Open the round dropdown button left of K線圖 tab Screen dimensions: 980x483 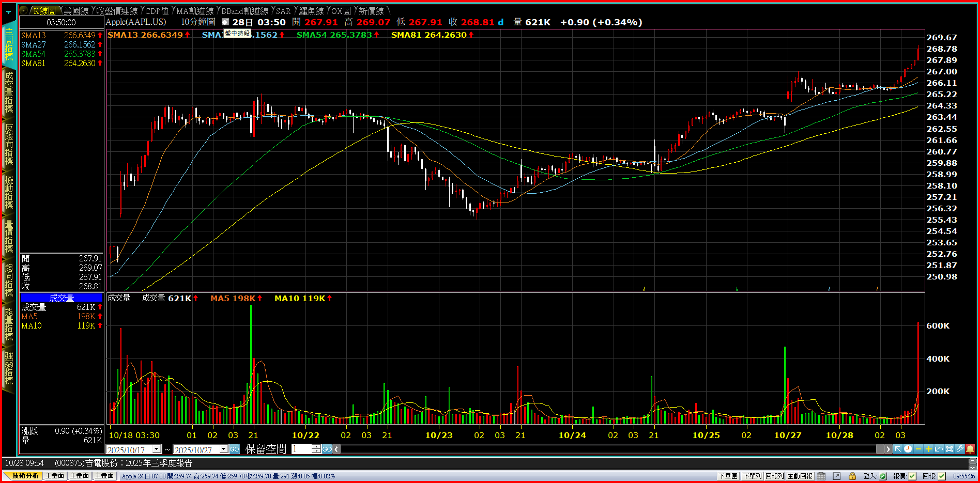pyautogui.click(x=24, y=10)
